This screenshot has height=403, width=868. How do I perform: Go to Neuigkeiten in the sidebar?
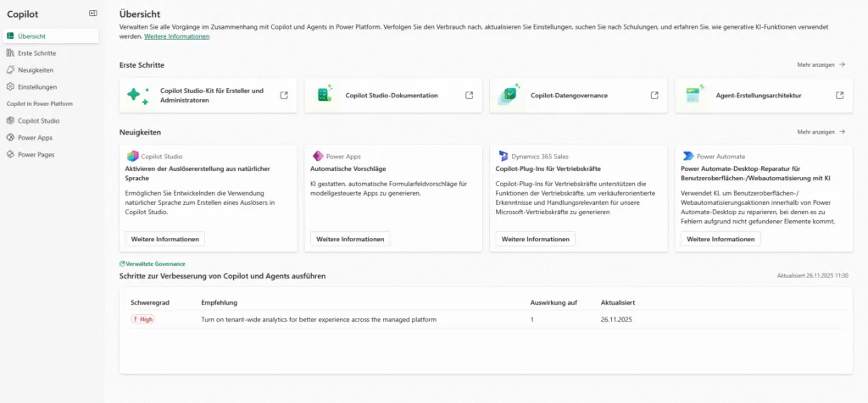[36, 70]
